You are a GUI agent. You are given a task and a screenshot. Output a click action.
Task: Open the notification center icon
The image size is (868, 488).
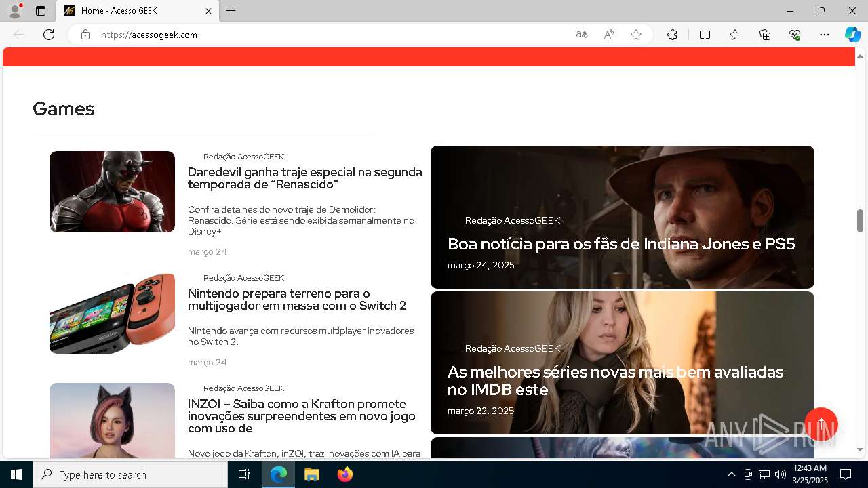point(846,474)
